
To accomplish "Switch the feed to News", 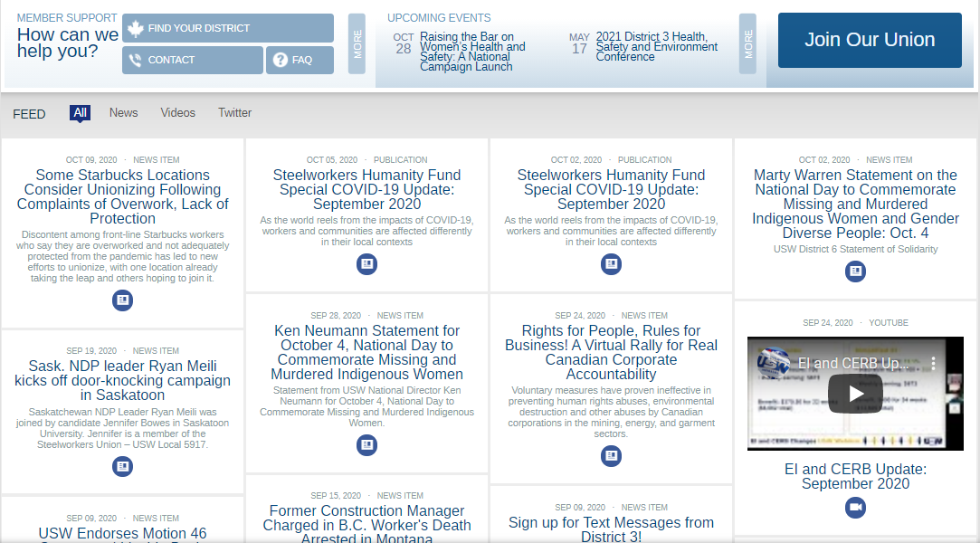I will click(124, 112).
